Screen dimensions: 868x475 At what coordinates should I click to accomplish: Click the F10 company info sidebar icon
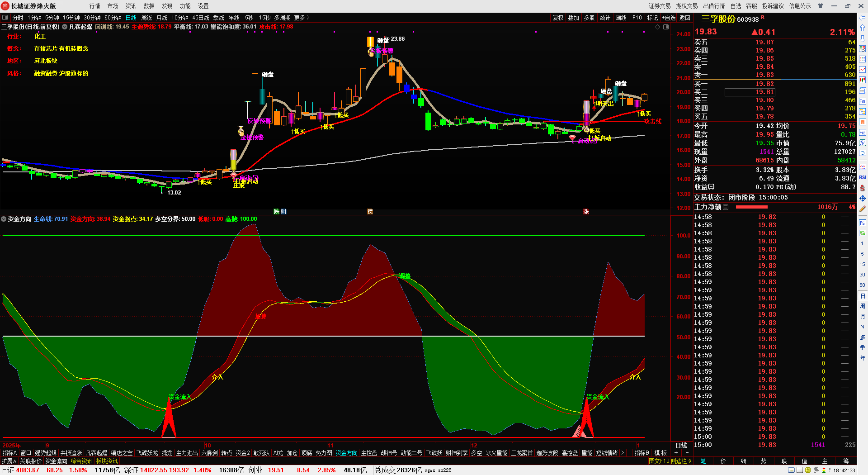point(863,101)
